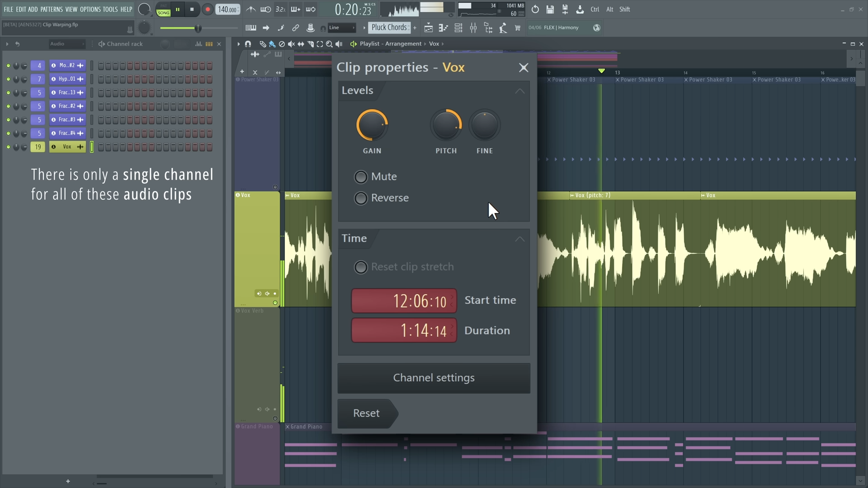
Task: Select the playlist Slip tool
Action: pos(301,44)
